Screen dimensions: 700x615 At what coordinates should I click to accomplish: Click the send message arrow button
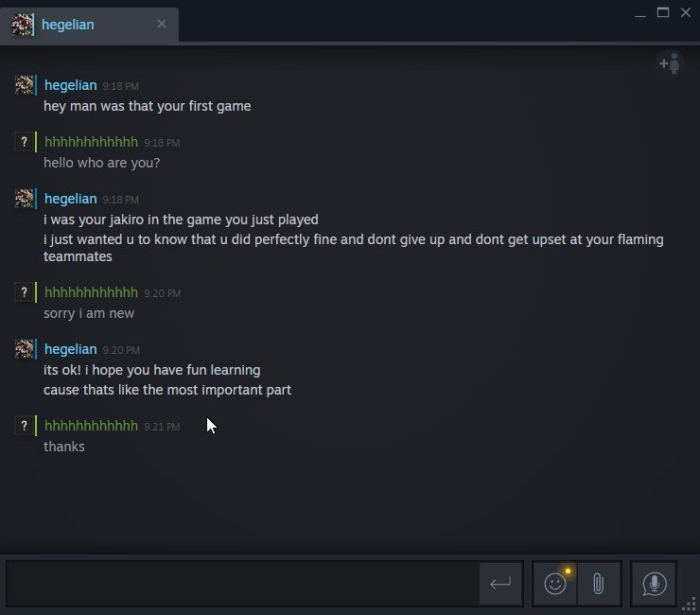(500, 583)
